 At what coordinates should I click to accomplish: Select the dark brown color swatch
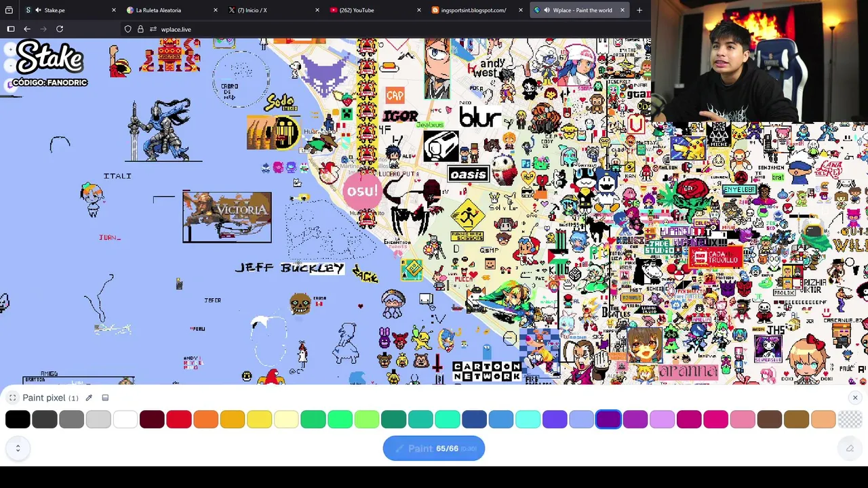(x=770, y=420)
